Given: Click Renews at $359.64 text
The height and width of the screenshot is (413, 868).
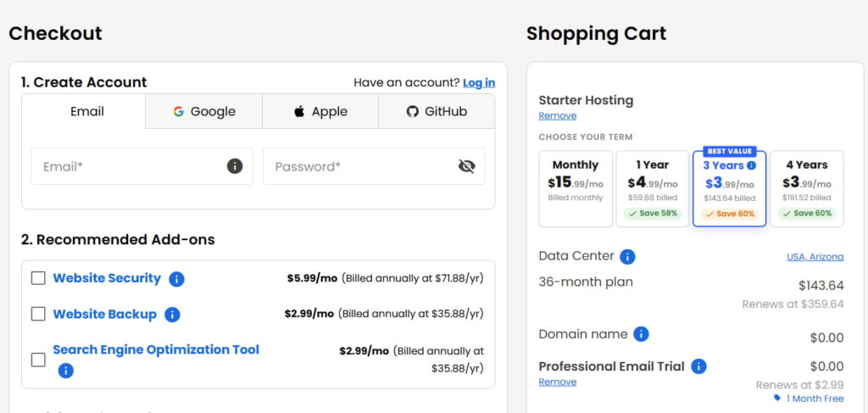Looking at the screenshot, I should click(x=793, y=304).
